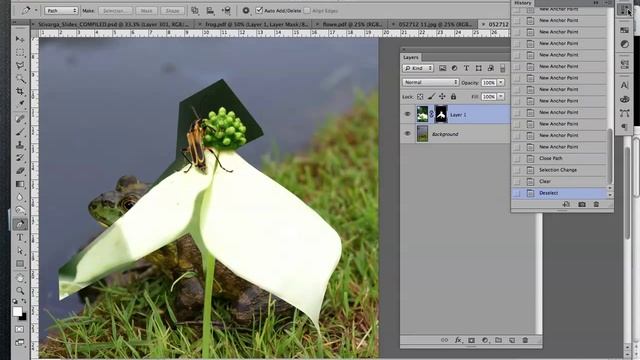Click the foreground color swatch

tap(17, 312)
